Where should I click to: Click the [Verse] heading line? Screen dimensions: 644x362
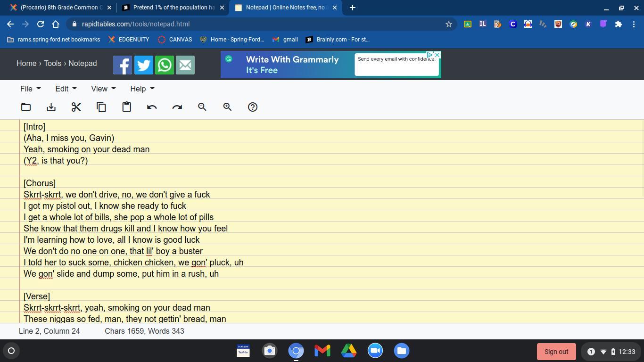click(x=37, y=296)
